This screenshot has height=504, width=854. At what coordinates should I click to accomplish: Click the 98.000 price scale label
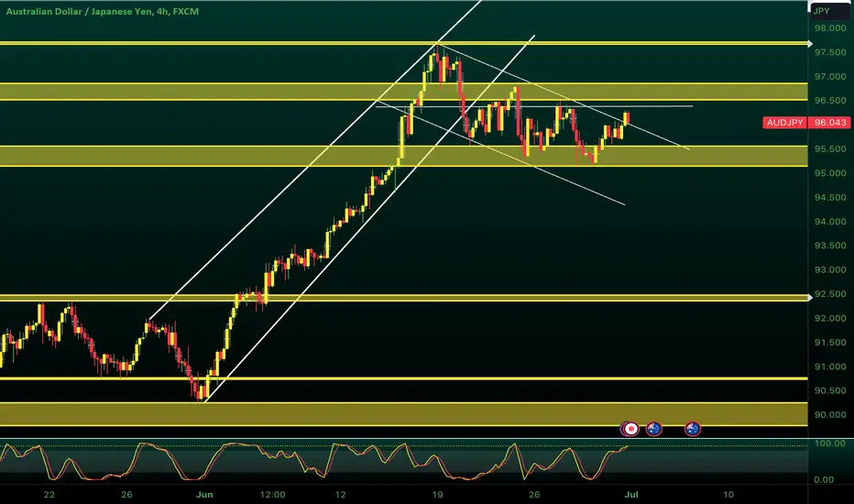(830, 28)
